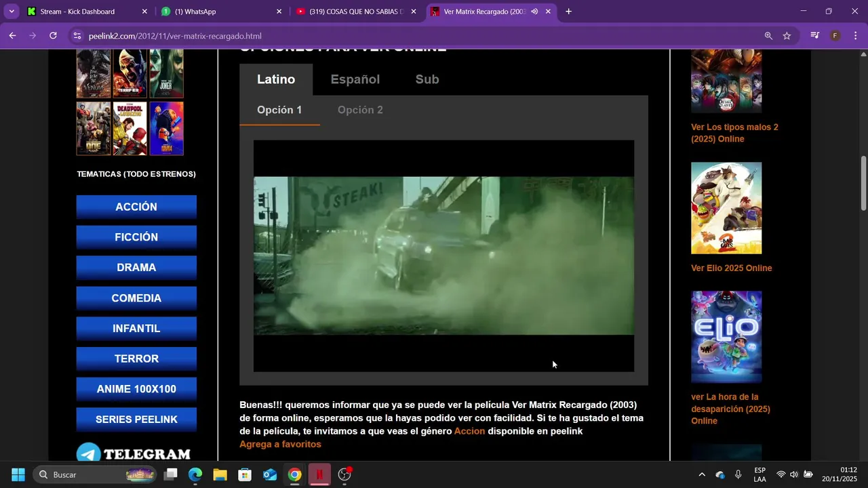Open the Joker movie poster thumbnail
868x488 pixels.
coord(166,73)
